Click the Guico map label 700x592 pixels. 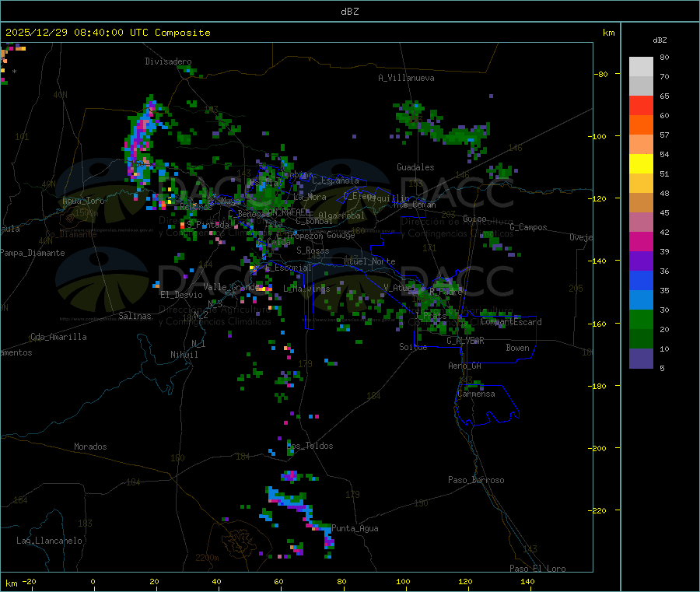(474, 219)
